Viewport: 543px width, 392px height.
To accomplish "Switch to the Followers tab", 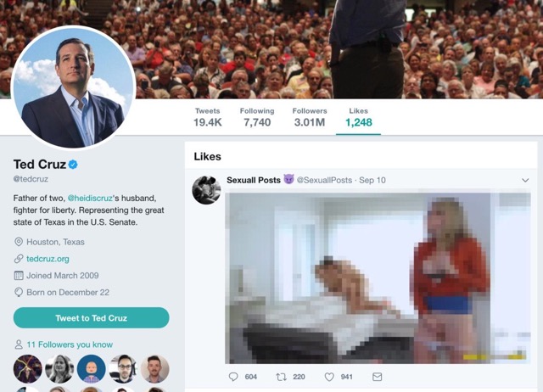I will pyautogui.click(x=310, y=117).
